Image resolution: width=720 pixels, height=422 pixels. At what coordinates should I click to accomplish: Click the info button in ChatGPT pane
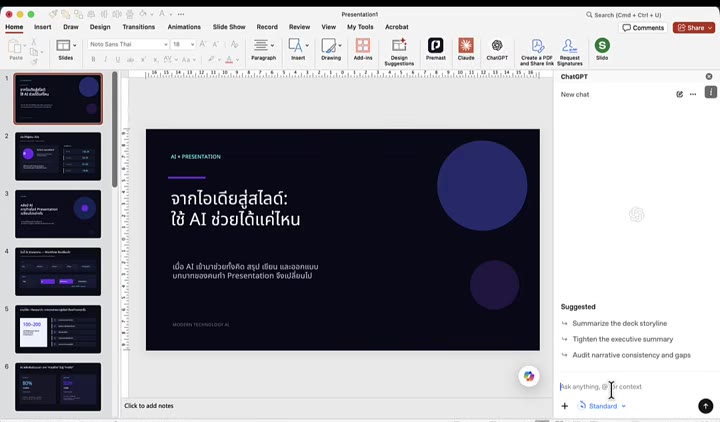710,92
